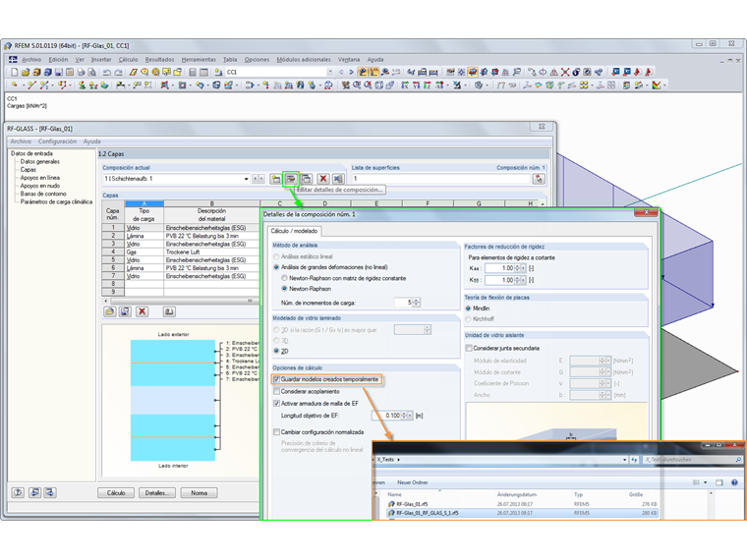
Task: Click the EF target length spinner
Action: coord(404,416)
